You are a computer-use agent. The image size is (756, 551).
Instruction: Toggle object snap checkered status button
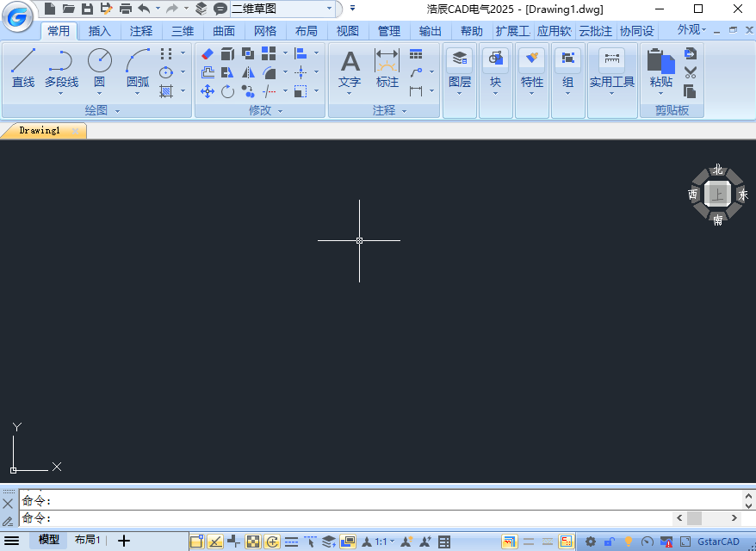coord(253,542)
